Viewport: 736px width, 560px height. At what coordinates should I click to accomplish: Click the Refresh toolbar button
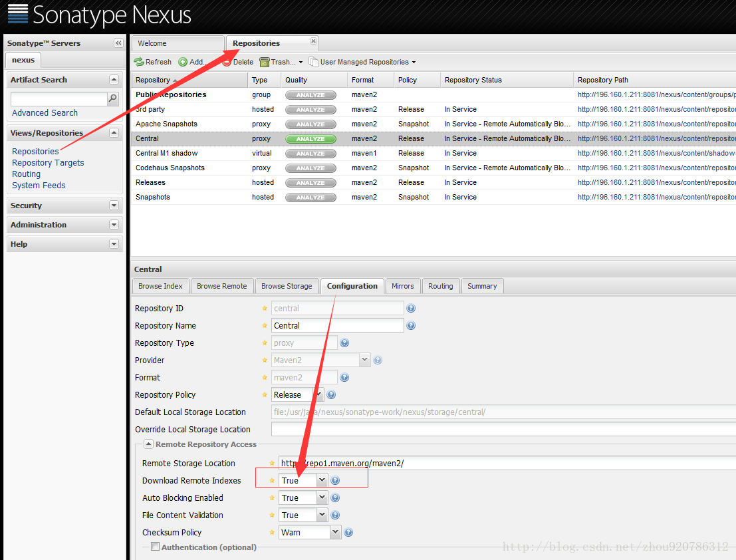point(153,62)
